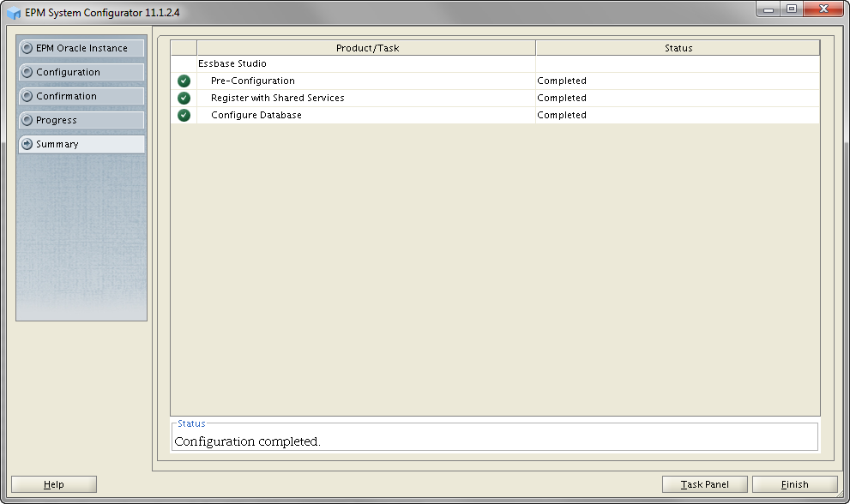Select the Register with Shared Services row
Viewport: 850px width, 504px height.
(x=495, y=98)
